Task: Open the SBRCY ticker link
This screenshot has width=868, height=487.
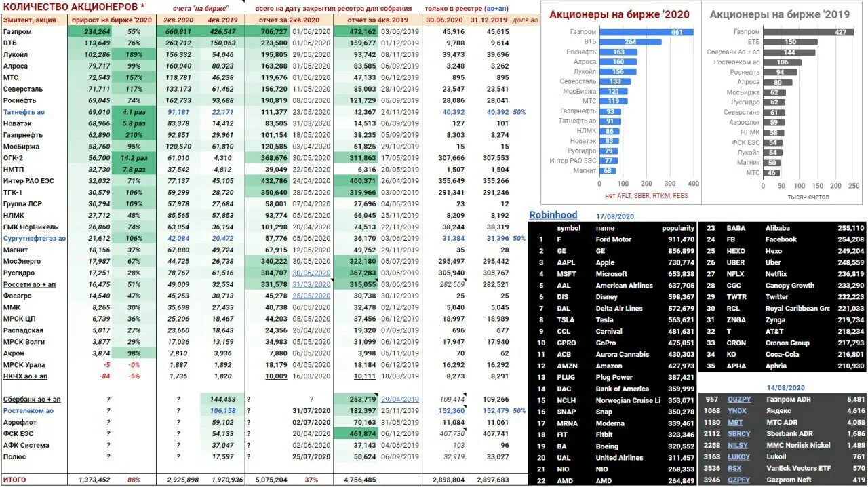Action: [x=738, y=434]
